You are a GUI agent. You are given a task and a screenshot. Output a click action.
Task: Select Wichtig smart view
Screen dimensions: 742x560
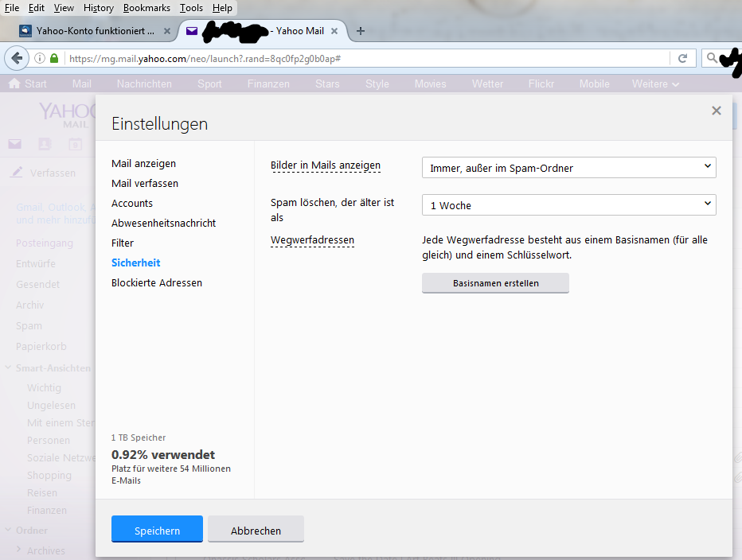44,388
